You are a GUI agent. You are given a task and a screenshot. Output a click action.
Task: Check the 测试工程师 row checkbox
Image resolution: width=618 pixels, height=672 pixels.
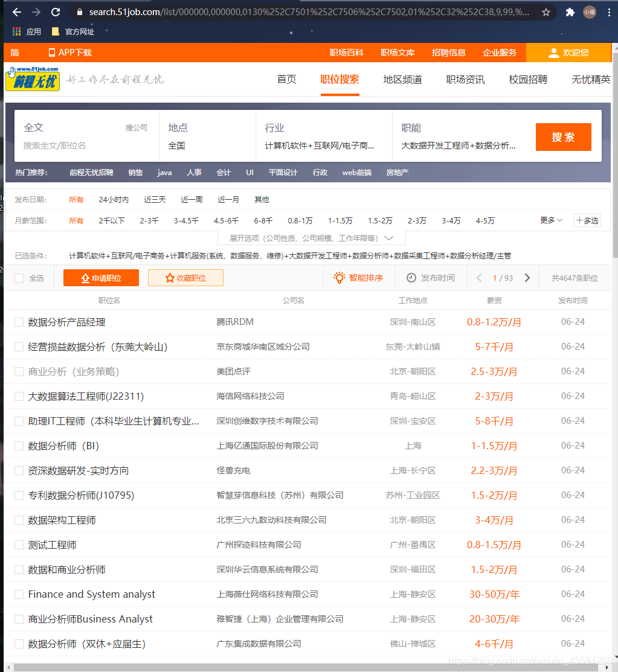click(x=19, y=545)
